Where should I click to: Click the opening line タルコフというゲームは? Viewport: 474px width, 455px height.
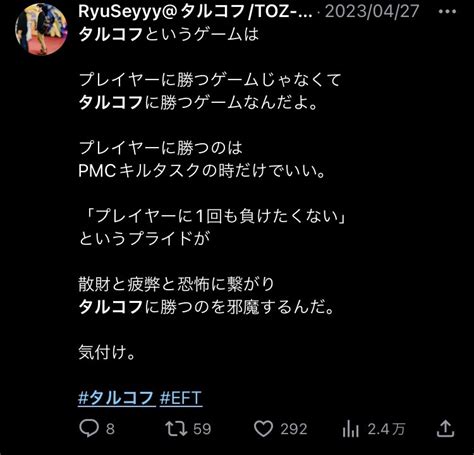(x=169, y=34)
